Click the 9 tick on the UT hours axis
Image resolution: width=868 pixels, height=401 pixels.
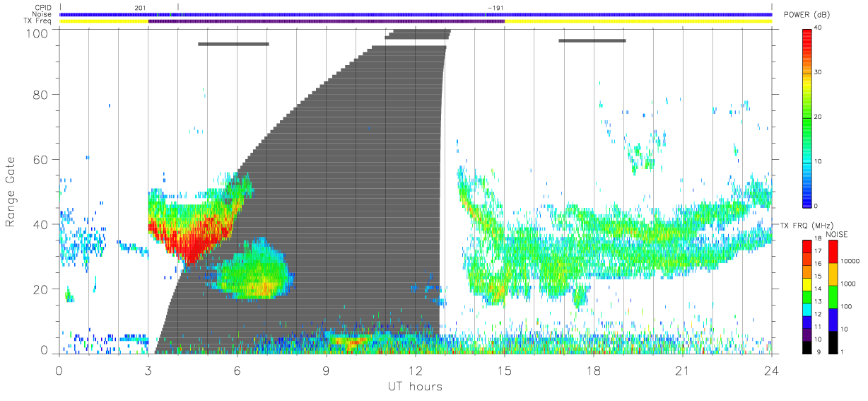tap(326, 370)
